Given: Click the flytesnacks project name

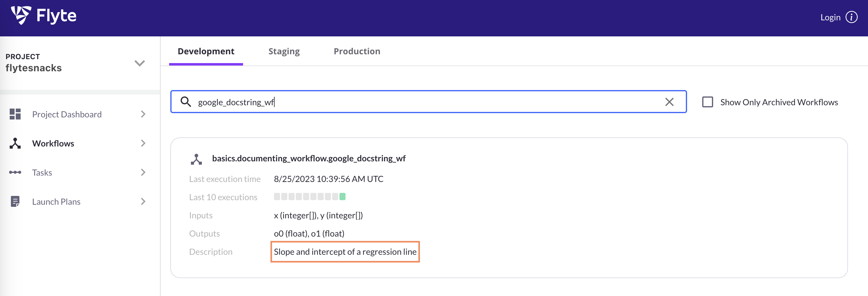Looking at the screenshot, I should click(34, 68).
